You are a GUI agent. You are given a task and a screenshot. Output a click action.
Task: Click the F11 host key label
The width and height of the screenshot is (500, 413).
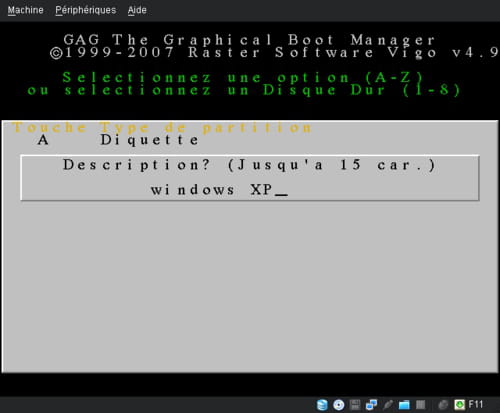(x=476, y=404)
